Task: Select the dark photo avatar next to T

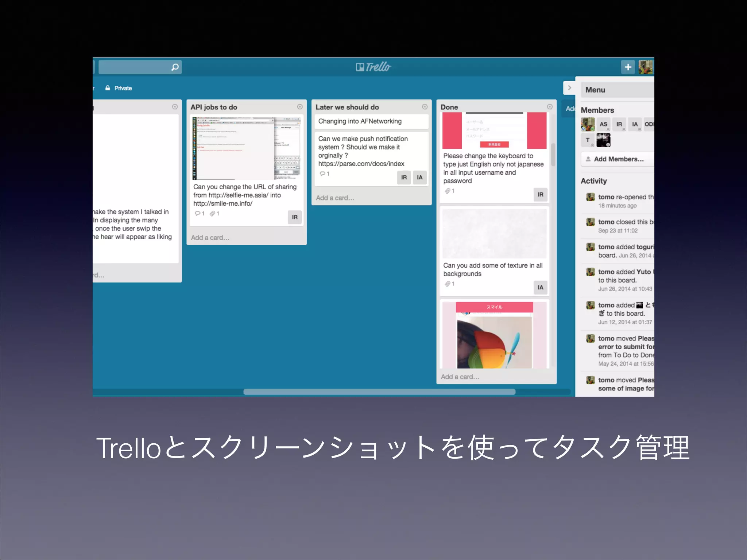Action: (x=603, y=140)
